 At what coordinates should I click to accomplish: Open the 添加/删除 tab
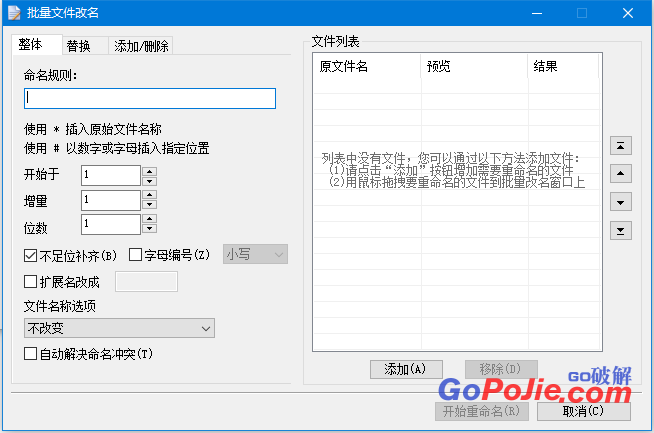[141, 46]
